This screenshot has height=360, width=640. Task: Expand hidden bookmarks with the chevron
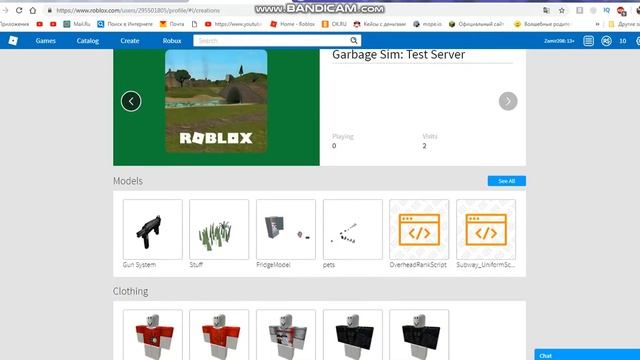coord(598,24)
